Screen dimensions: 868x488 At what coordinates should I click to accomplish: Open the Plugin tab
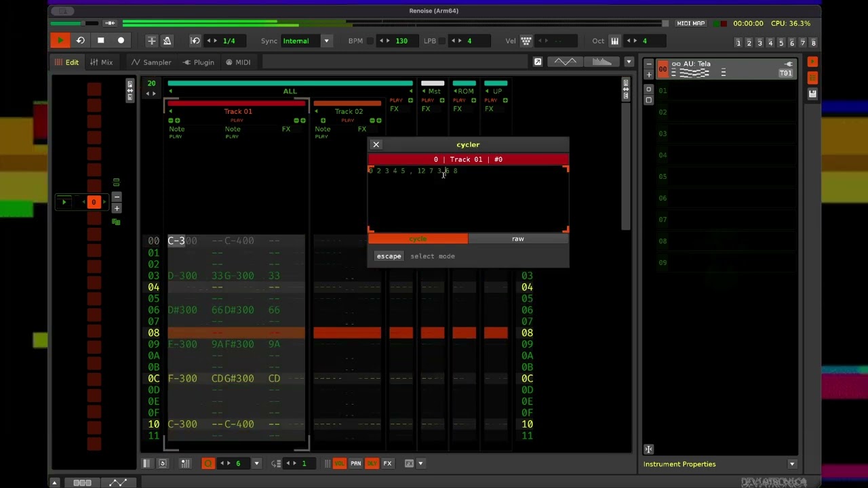pyautogui.click(x=198, y=62)
